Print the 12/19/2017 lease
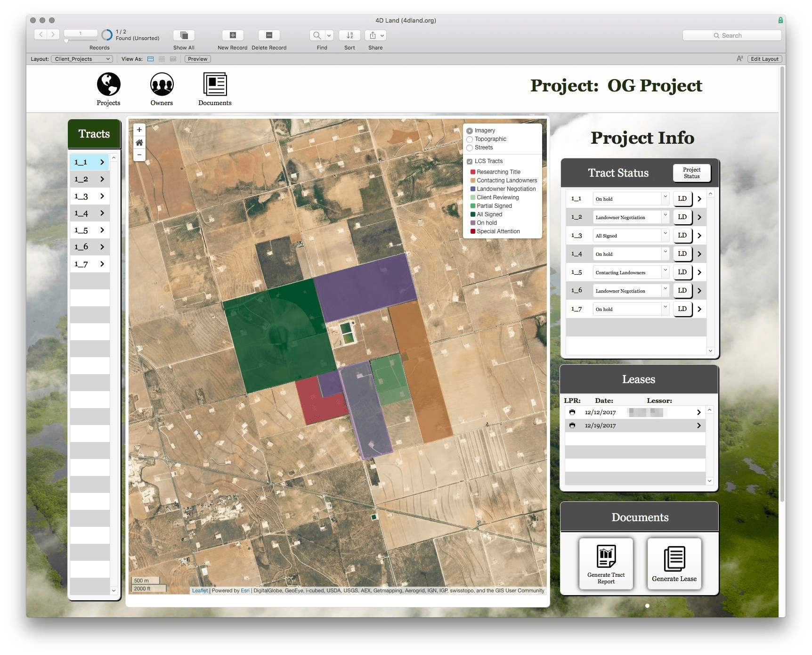The width and height of the screenshot is (812, 655). (572, 426)
